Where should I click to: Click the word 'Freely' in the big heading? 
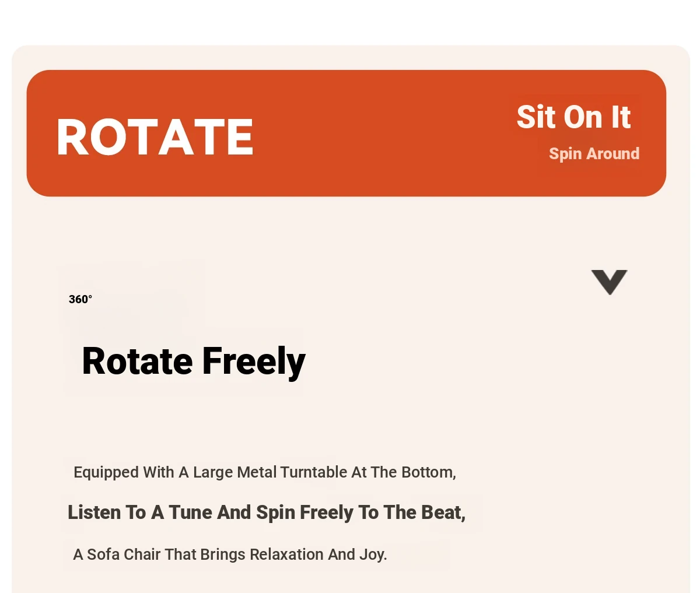(x=254, y=362)
